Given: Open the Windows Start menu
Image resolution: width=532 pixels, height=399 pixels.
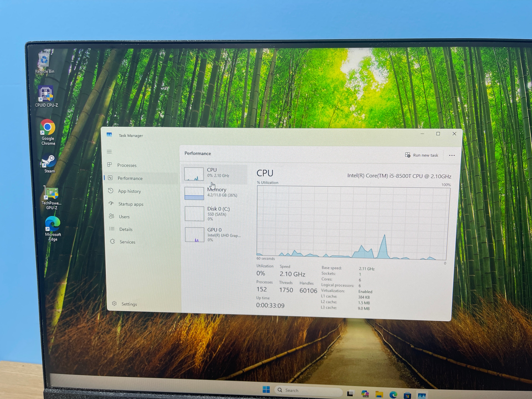Looking at the screenshot, I should coord(266,389).
